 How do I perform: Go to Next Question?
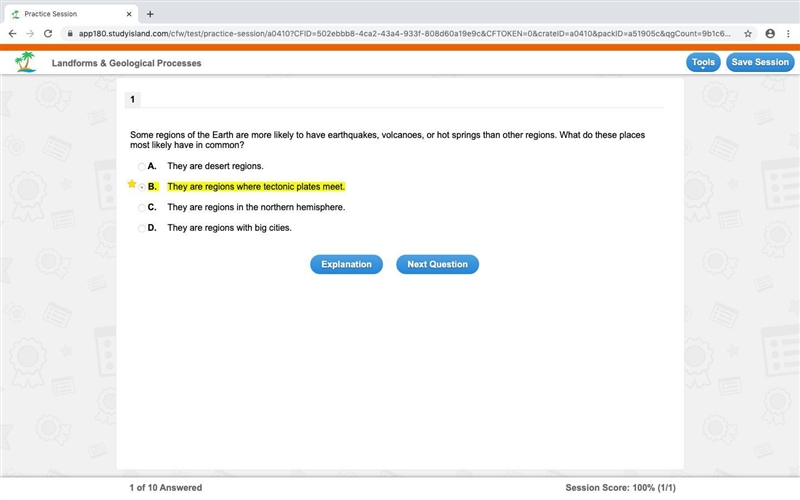pyautogui.click(x=437, y=264)
